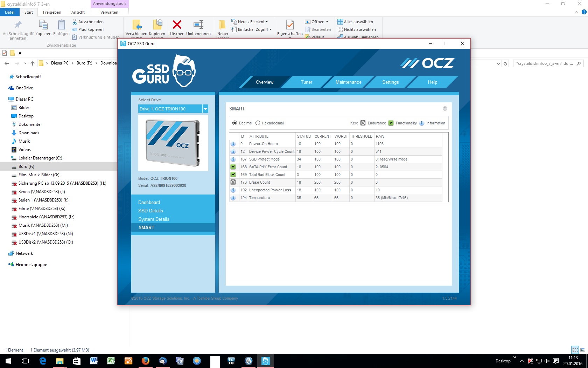Image resolution: width=588 pixels, height=368 pixels.
Task: Click Umbenennen icon in Explorer ribbon
Action: (198, 25)
